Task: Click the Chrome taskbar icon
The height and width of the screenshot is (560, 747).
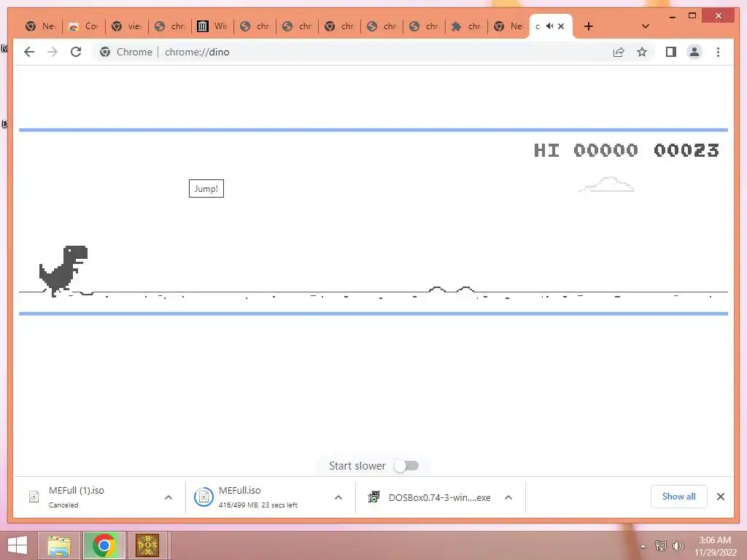Action: 104,545
